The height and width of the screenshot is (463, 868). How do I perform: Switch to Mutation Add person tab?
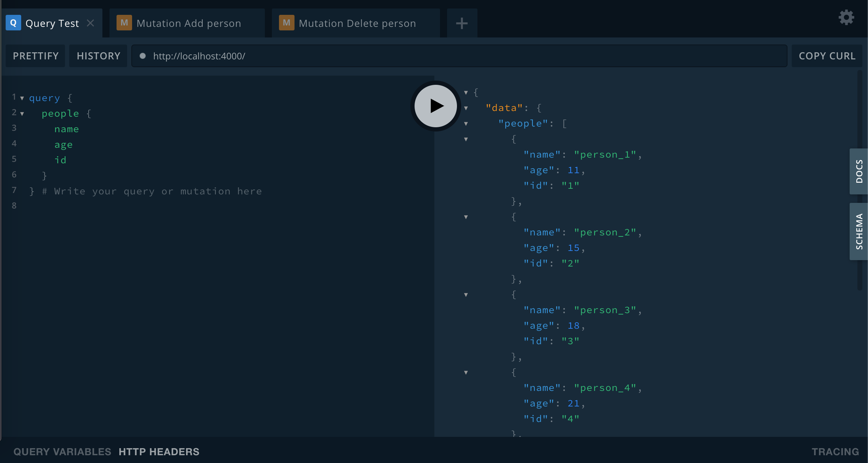[x=189, y=23]
